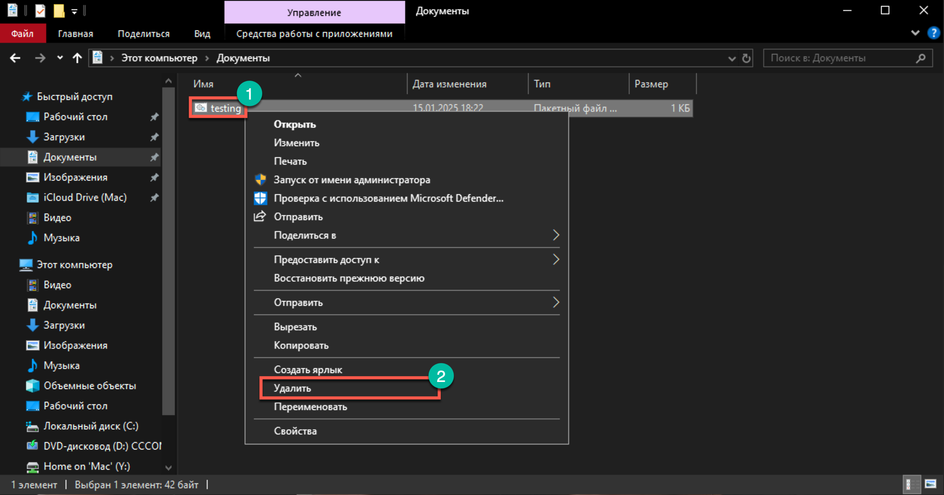Image resolution: width=944 pixels, height=495 pixels.
Task: Open Загрузки under Quick access
Action: [x=64, y=137]
